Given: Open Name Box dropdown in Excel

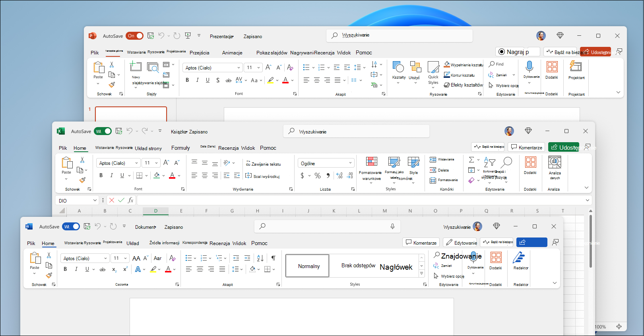Looking at the screenshot, I should click(x=95, y=201).
